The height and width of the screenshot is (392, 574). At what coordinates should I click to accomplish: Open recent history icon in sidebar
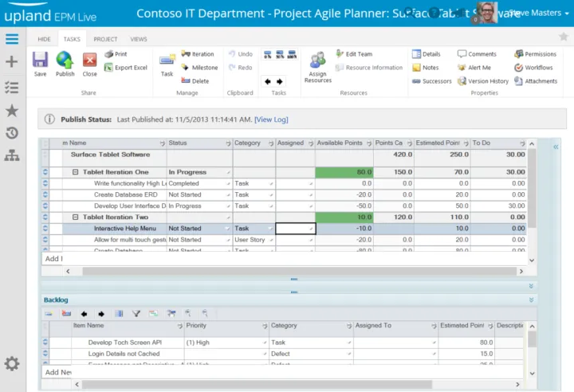[12, 133]
